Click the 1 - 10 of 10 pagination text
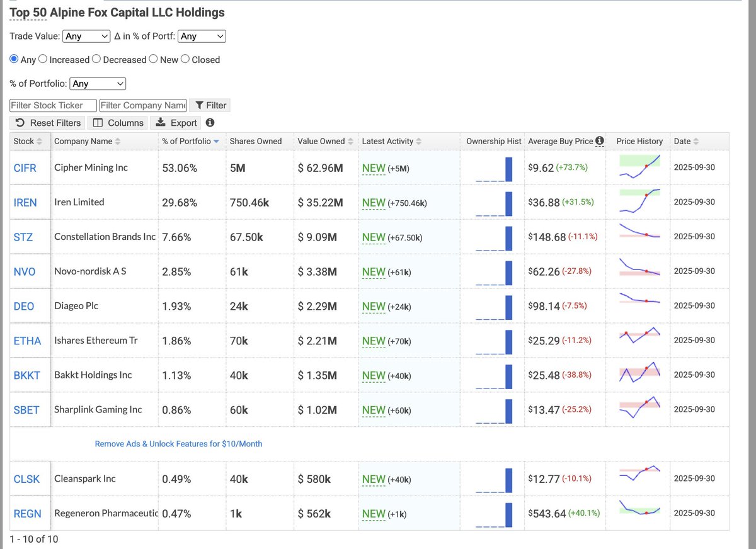This screenshot has height=549, width=756. click(x=34, y=539)
